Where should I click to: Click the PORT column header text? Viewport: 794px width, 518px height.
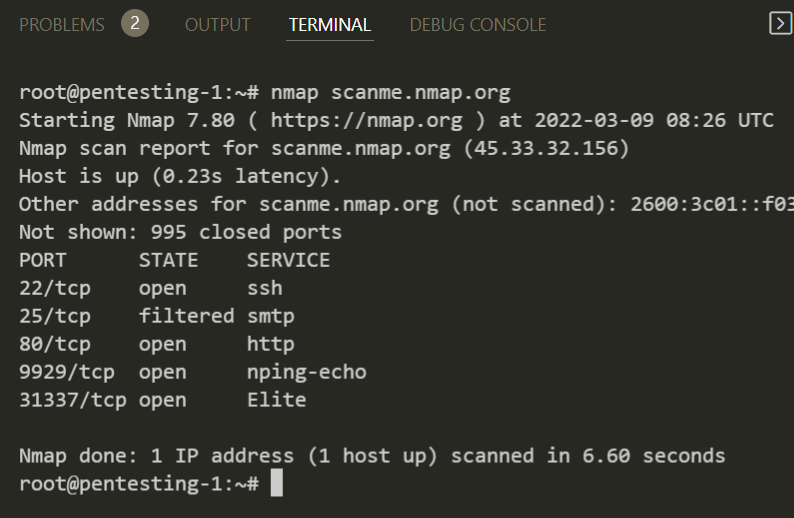(x=42, y=260)
